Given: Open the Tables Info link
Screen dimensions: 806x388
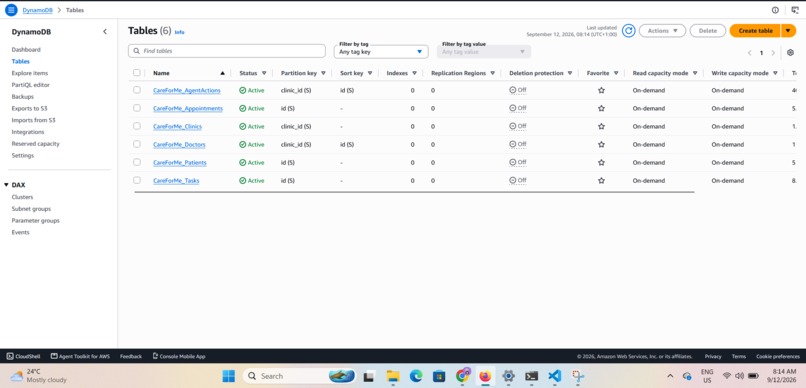Looking at the screenshot, I should click(x=179, y=32).
